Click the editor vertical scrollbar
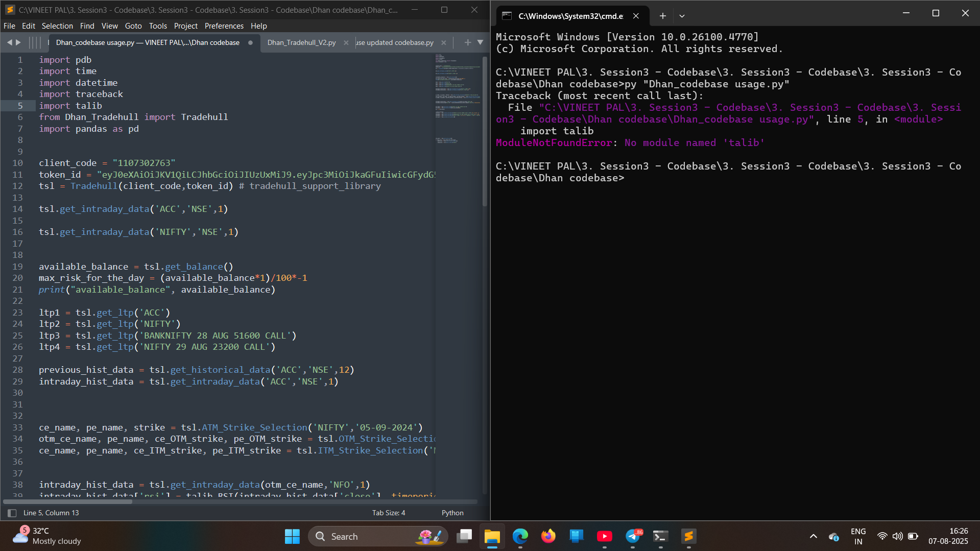 [x=485, y=131]
